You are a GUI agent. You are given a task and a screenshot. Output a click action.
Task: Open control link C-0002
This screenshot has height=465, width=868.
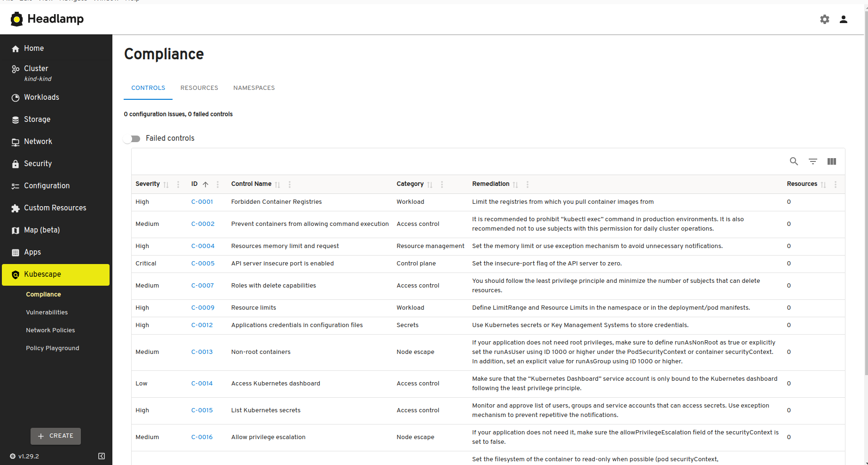(x=203, y=224)
